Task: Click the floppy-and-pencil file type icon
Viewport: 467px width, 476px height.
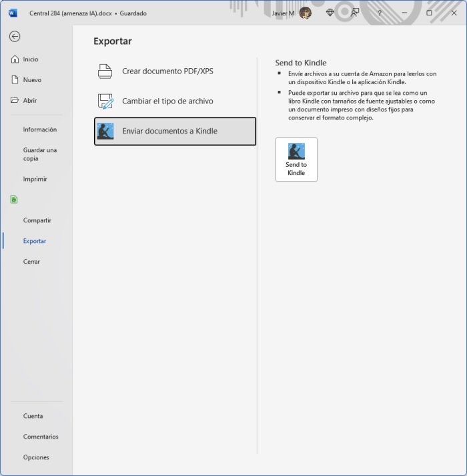Action: [x=105, y=101]
